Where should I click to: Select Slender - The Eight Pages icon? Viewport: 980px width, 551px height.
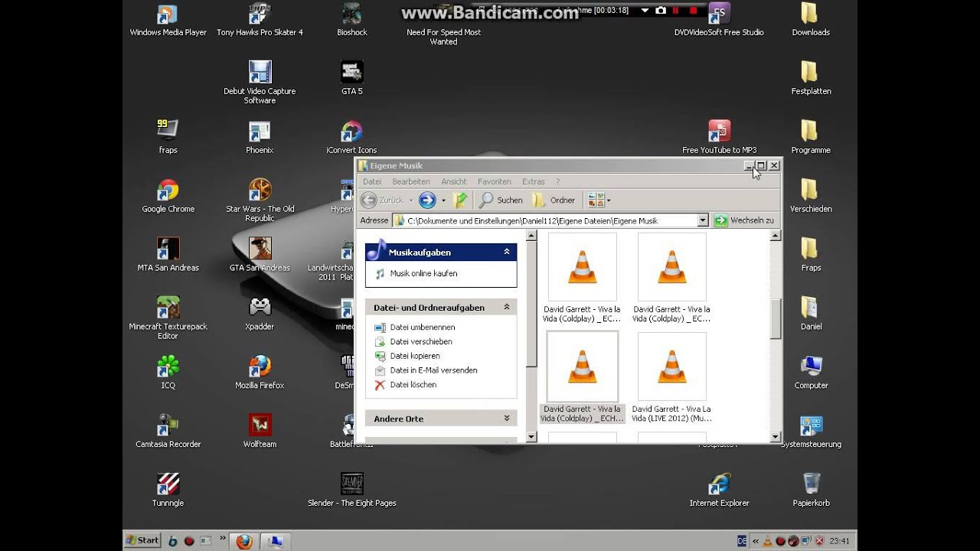point(351,491)
